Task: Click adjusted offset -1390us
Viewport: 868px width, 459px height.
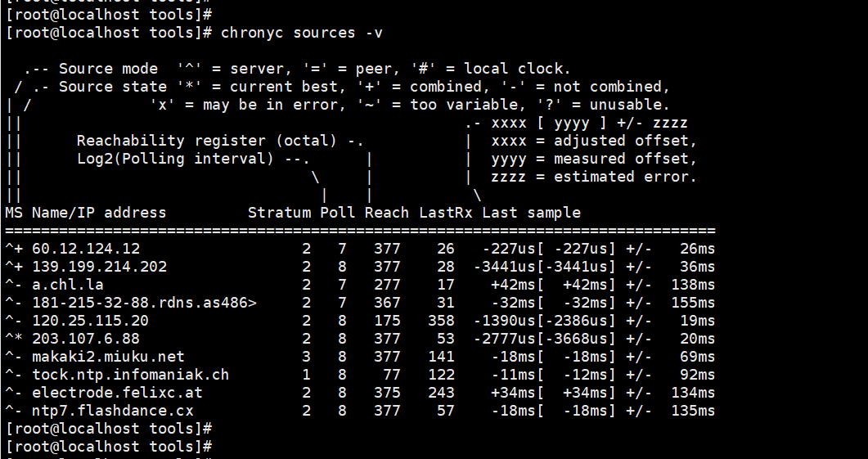Action: coord(504,321)
